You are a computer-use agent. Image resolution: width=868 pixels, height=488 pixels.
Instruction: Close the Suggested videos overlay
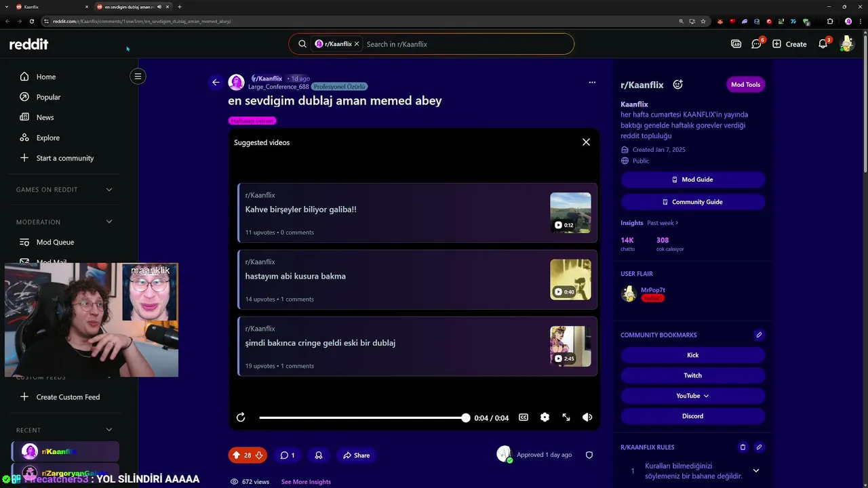click(x=586, y=142)
